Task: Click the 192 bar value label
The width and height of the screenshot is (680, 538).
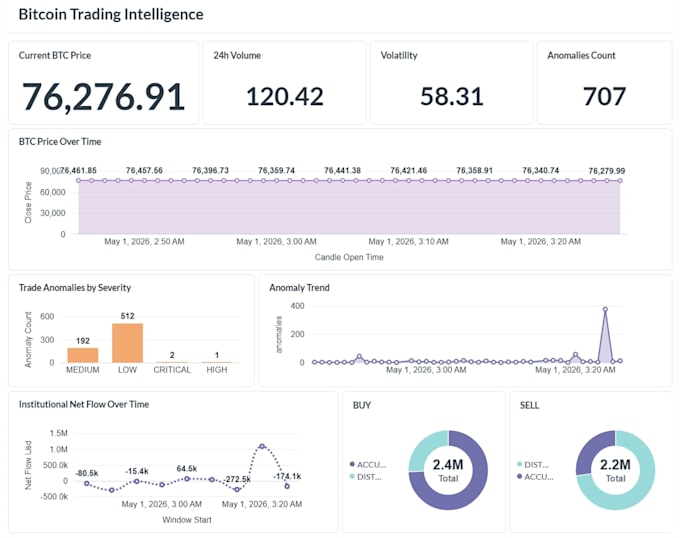Action: point(83,341)
